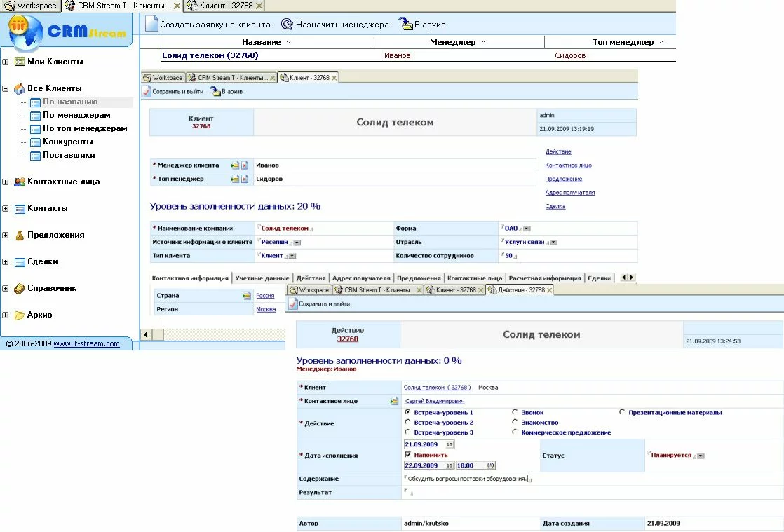
Task: Click the horizontal scrollbar left arrow
Action: pyautogui.click(x=147, y=335)
